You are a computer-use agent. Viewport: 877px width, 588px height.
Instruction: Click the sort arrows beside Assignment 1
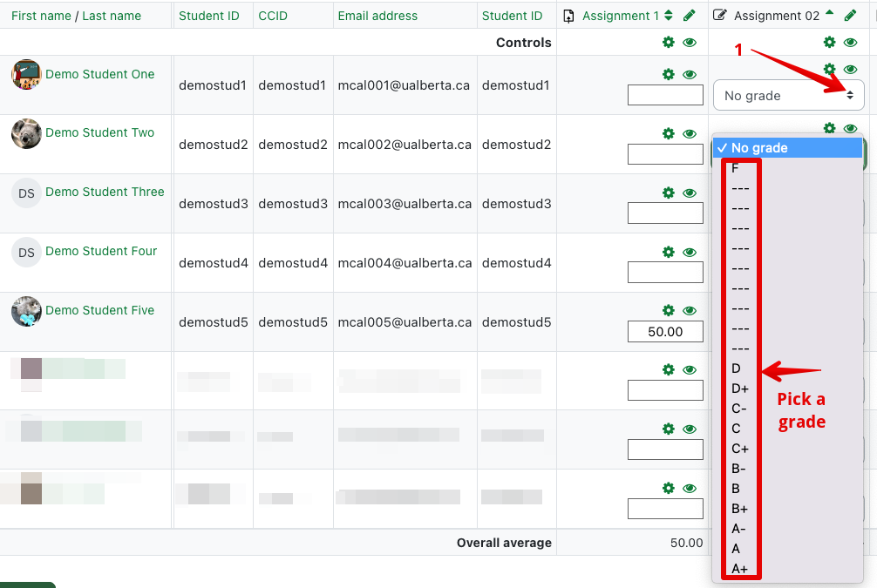669,16
